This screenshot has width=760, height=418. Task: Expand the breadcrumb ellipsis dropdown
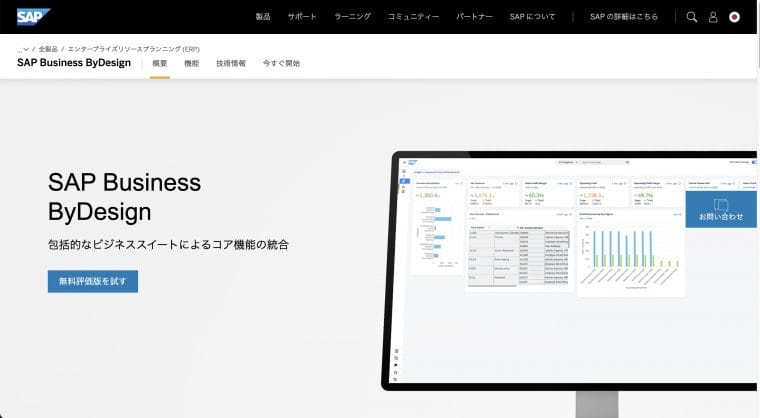[22, 48]
